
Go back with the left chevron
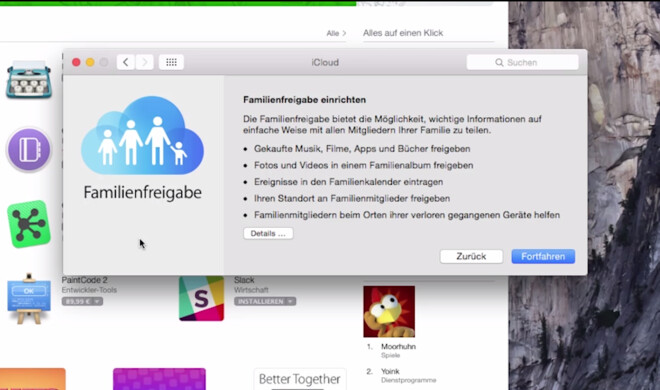pos(125,62)
